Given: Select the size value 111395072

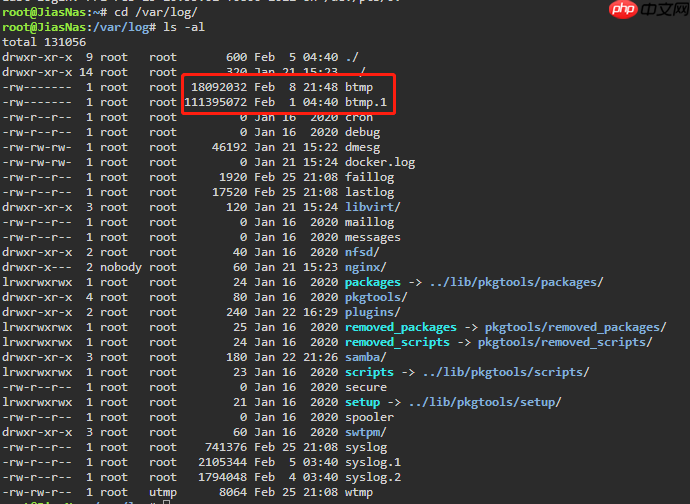Looking at the screenshot, I should (x=215, y=102).
